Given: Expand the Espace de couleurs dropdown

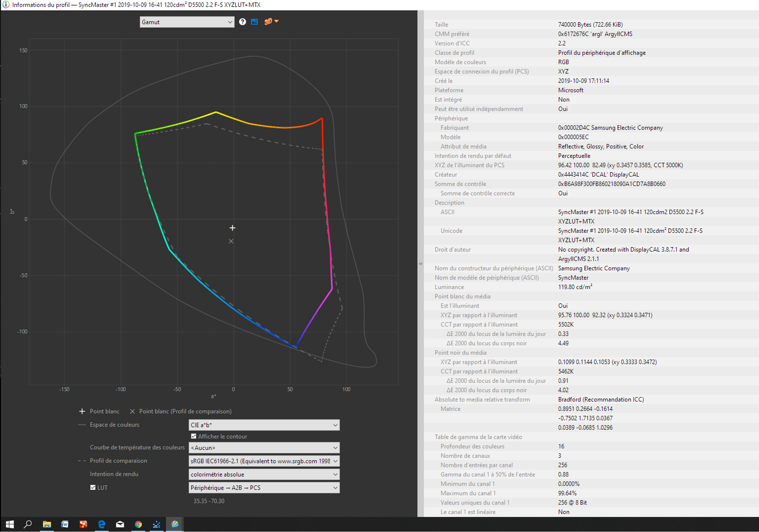Looking at the screenshot, I should (x=264, y=425).
